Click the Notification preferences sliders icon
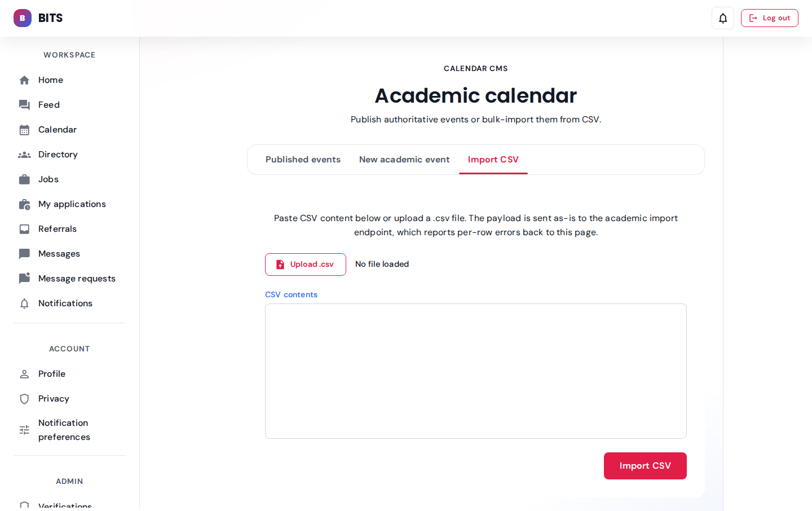Screen dimensions: 812x511 pos(24,430)
